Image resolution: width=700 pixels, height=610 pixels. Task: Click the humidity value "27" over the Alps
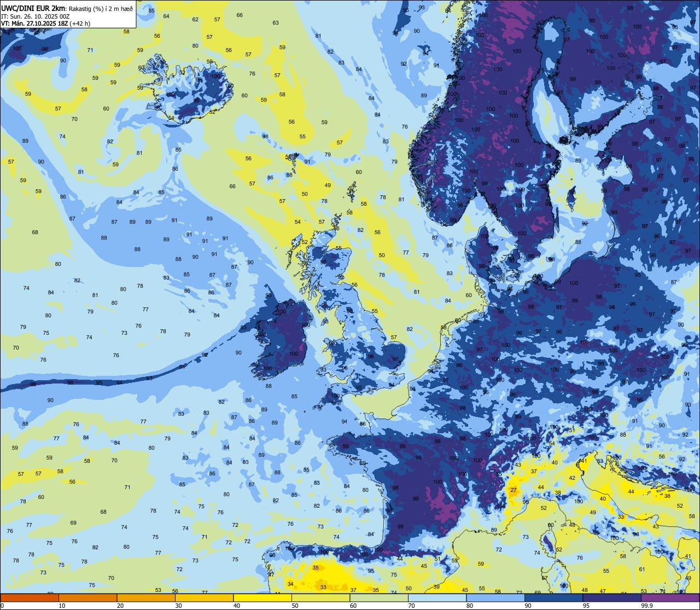(514, 490)
